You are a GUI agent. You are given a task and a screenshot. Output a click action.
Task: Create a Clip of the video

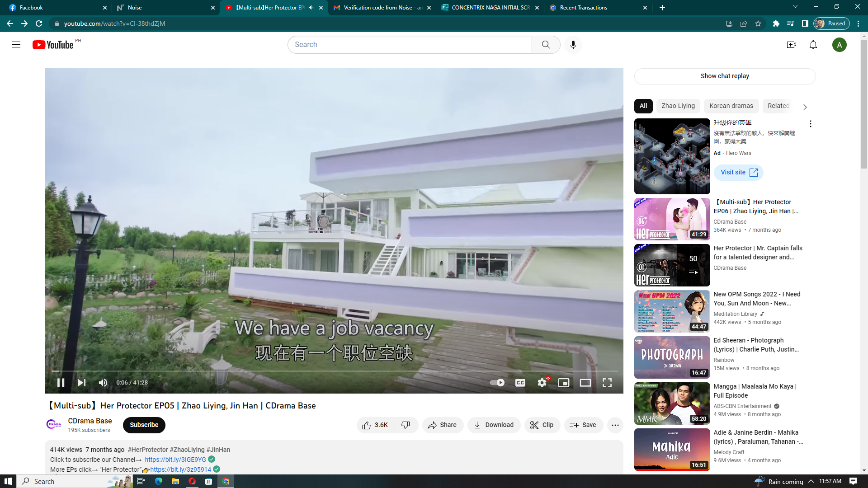542,425
